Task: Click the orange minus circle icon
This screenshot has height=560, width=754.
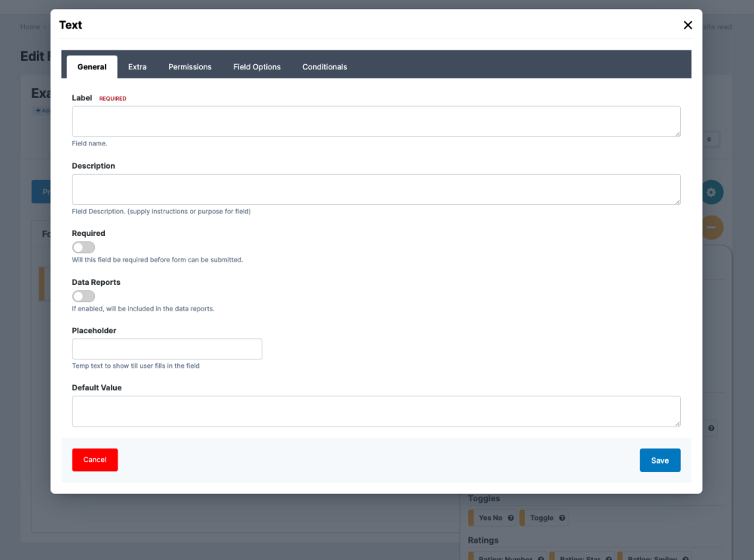Action: point(712,227)
